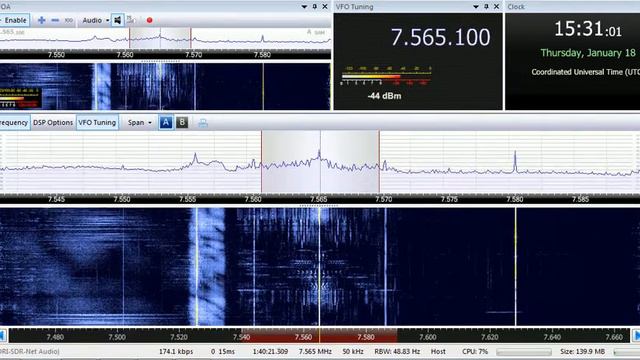Select VFO B button

click(x=182, y=122)
